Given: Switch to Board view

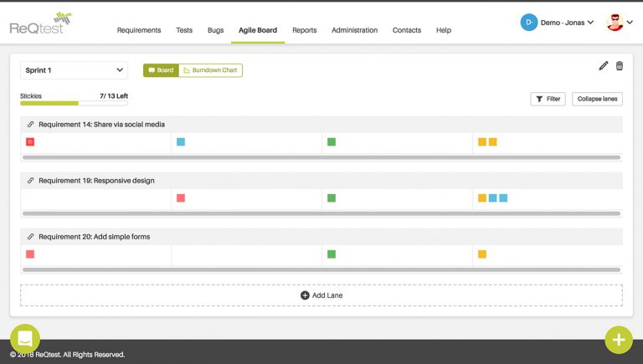Looking at the screenshot, I should [161, 70].
